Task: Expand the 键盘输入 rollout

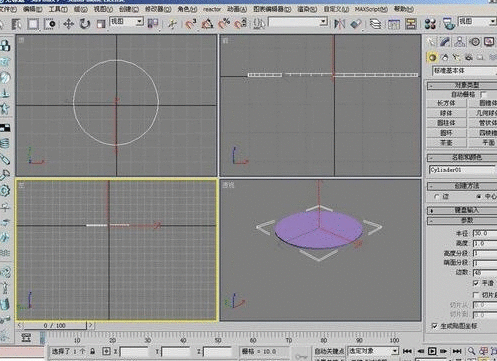Action: click(462, 210)
